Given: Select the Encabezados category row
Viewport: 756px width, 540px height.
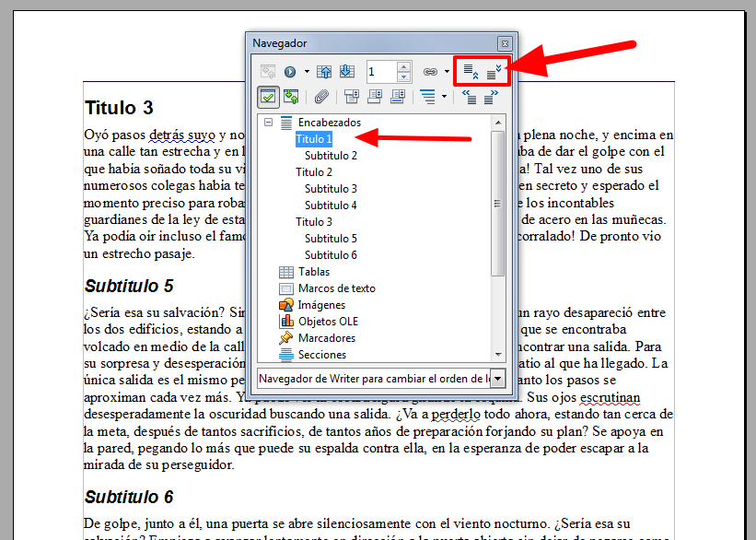Looking at the screenshot, I should pos(330,123).
